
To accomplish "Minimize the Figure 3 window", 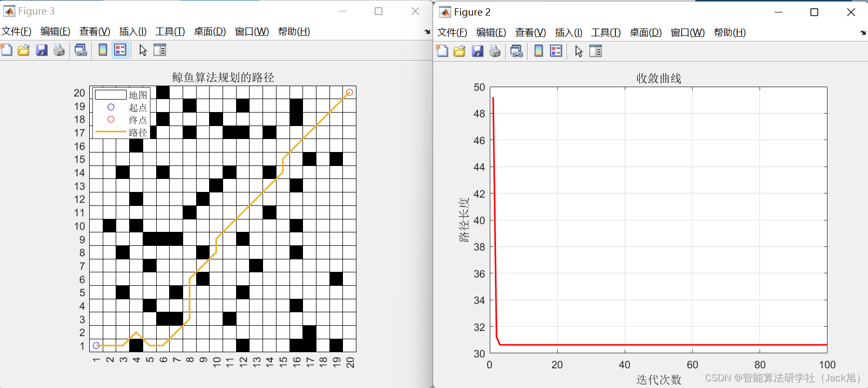I will point(342,11).
